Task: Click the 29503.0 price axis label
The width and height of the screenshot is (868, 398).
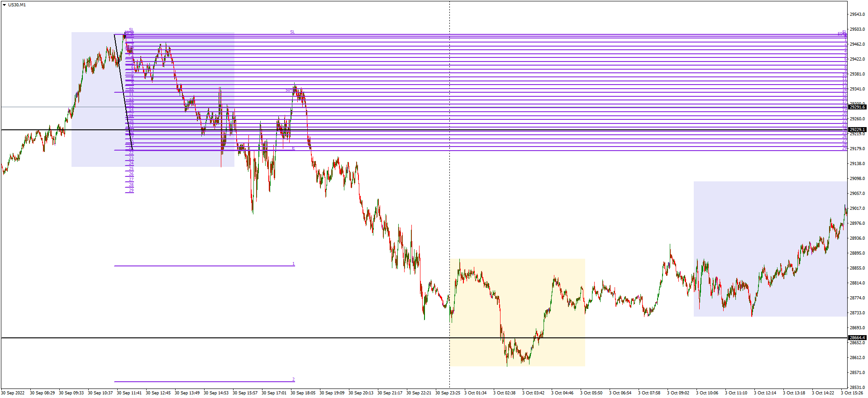Action: 857,29
